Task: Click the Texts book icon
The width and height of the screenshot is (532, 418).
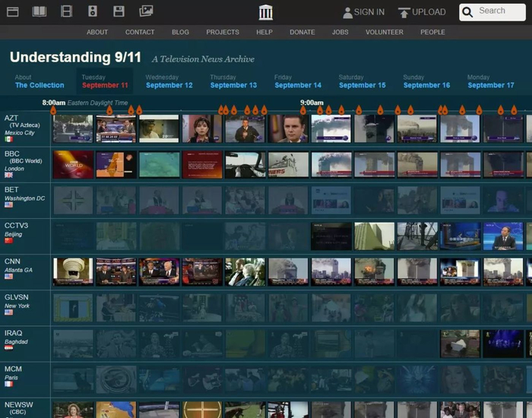Action: coord(39,11)
